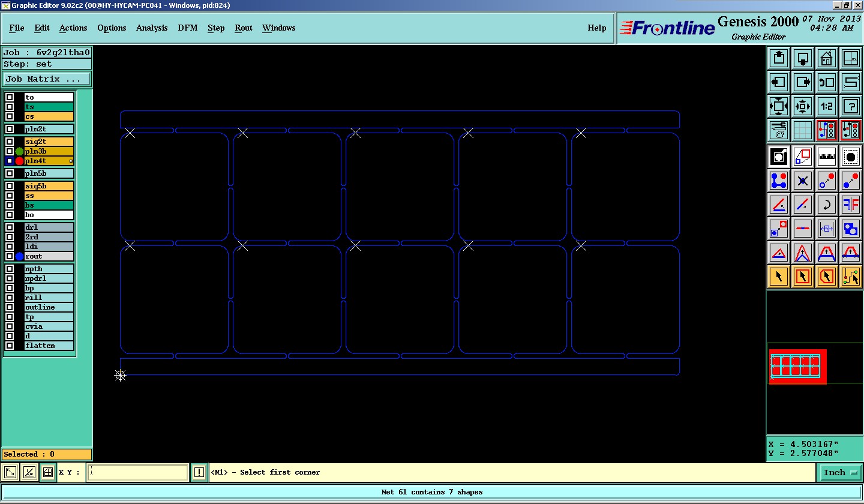864x504 pixels.
Task: Click the Home view house icon
Action: tap(827, 58)
